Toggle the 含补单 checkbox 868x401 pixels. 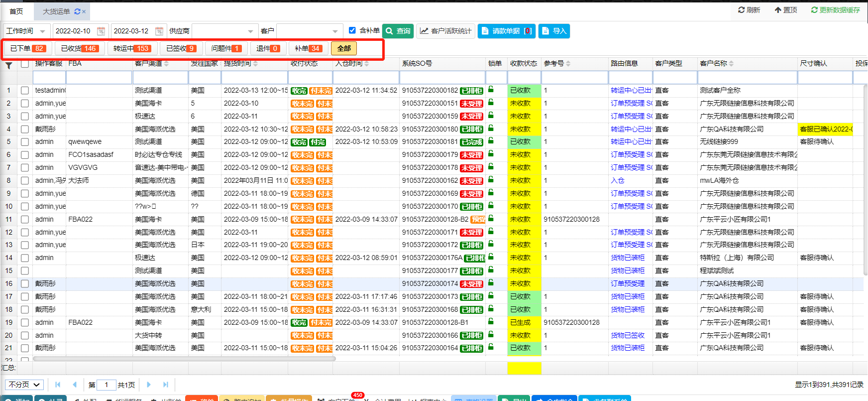[352, 30]
